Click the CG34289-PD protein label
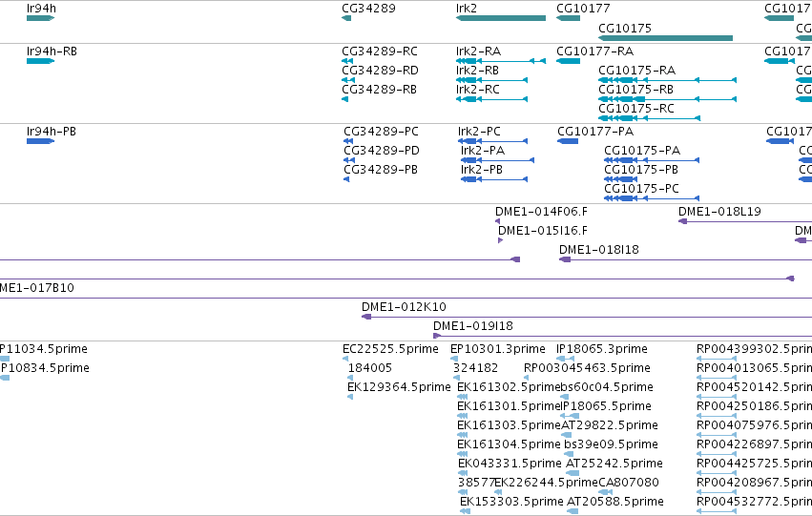Screen dimensions: 812x516 381,151
